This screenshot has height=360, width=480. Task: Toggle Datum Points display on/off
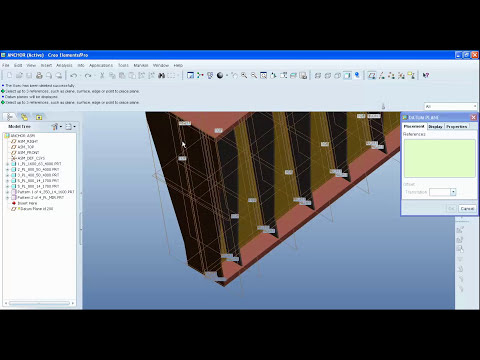tap(391, 76)
